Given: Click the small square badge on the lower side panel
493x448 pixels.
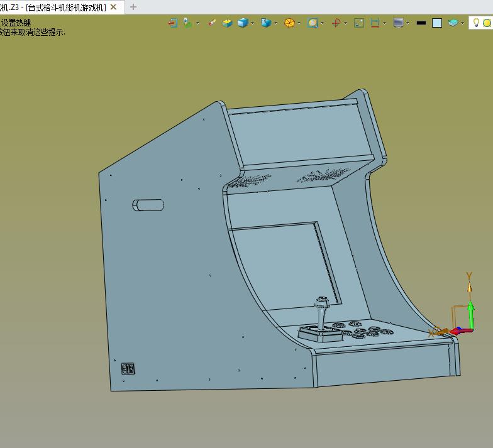Looking at the screenshot, I should pyautogui.click(x=128, y=368).
